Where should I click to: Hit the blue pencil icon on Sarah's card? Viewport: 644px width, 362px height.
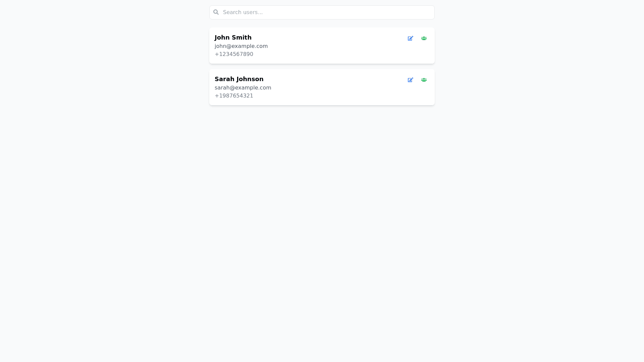pyautogui.click(x=410, y=80)
